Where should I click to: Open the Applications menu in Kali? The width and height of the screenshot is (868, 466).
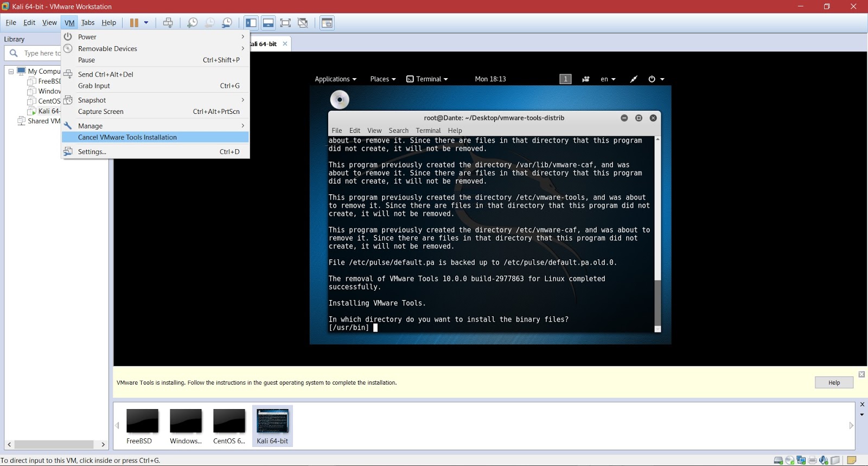coord(335,79)
